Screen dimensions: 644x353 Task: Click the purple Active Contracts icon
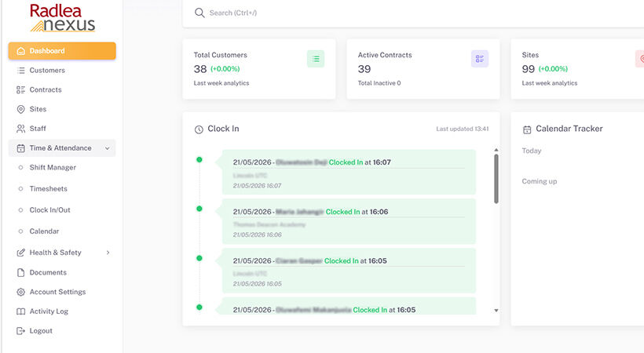tap(480, 59)
